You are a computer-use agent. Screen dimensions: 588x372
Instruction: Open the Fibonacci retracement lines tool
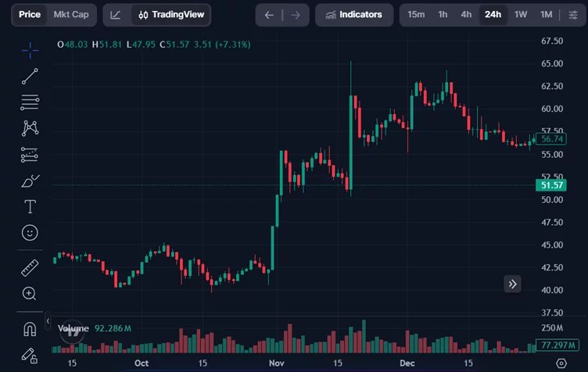[x=30, y=102]
